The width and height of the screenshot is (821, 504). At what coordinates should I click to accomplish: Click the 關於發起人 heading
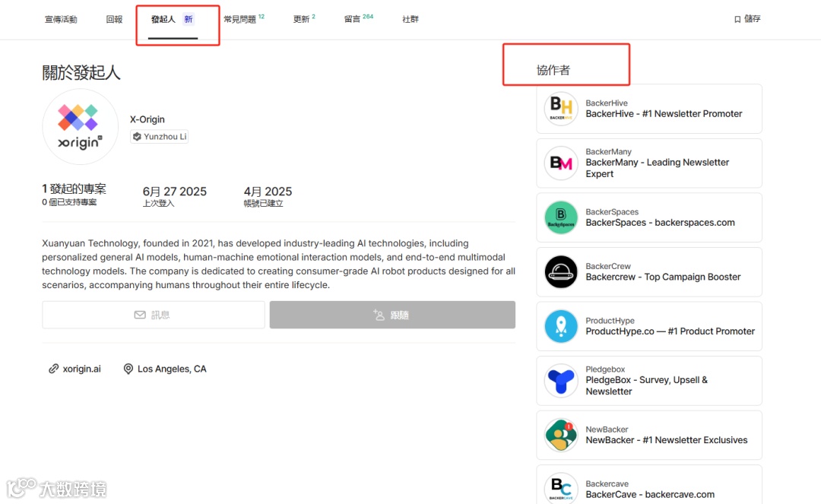click(81, 73)
